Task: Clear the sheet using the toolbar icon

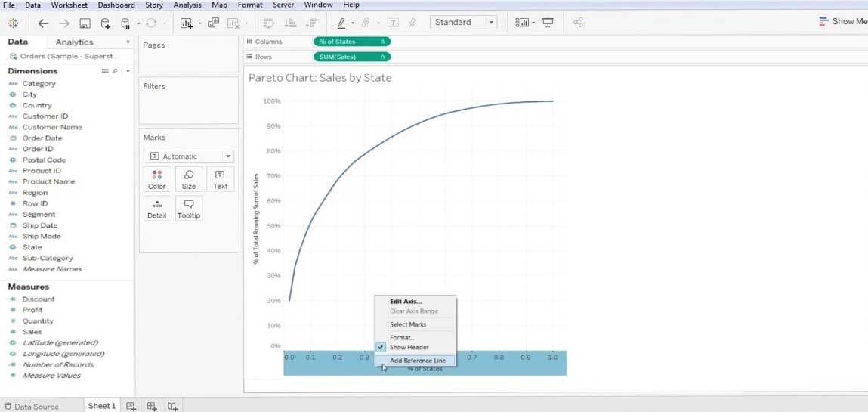Action: [x=233, y=23]
